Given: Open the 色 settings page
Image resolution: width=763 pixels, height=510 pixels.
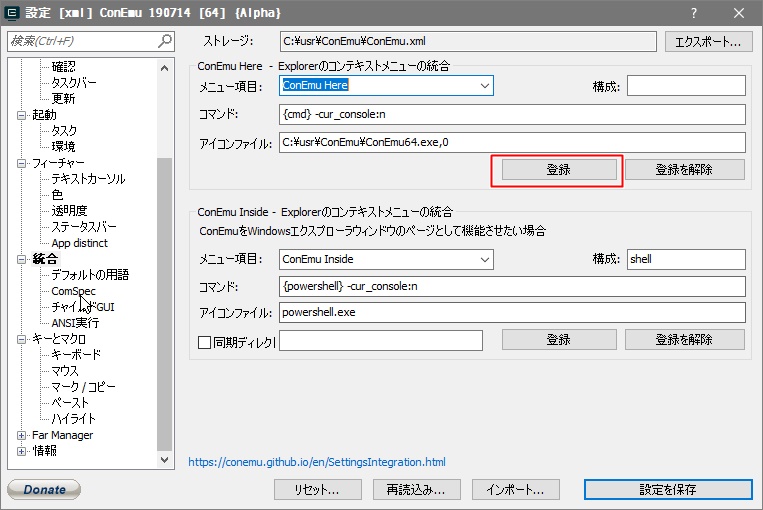Looking at the screenshot, I should coord(57,195).
